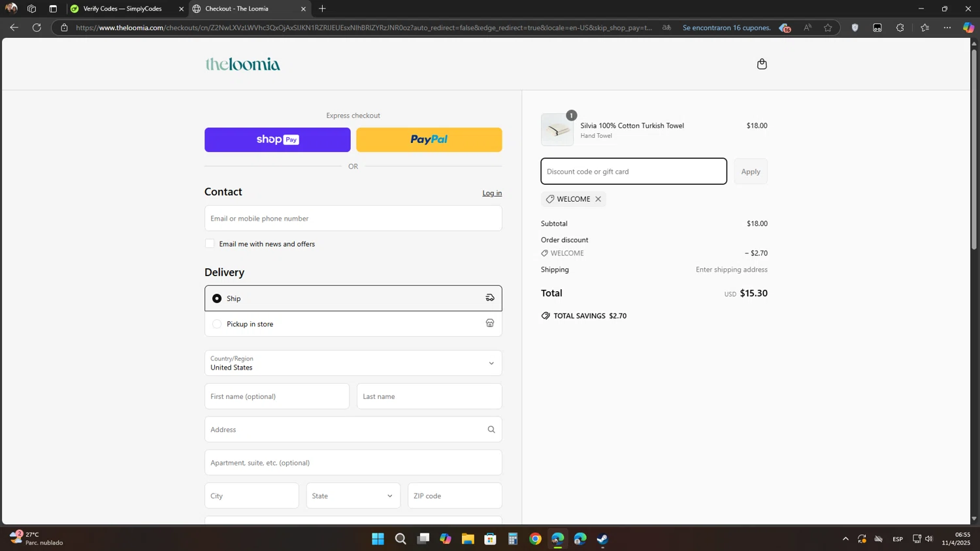Open Steam from the taskbar
This screenshot has height=551, width=980.
602,539
